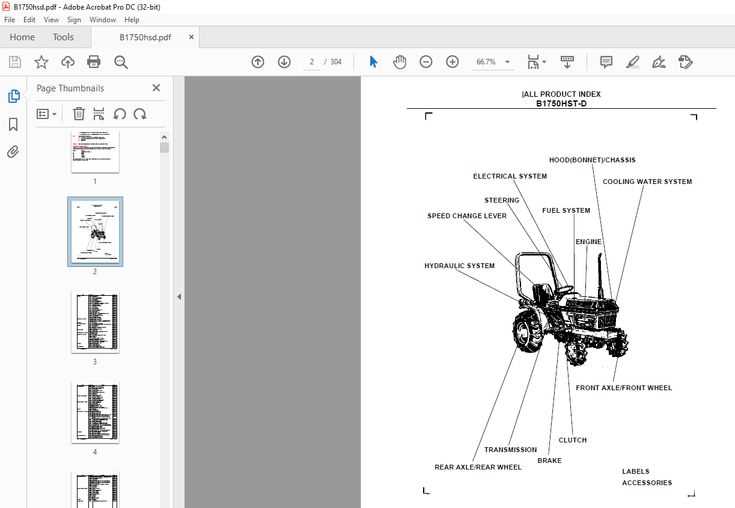Open the Sign document pen icon

tap(659, 62)
